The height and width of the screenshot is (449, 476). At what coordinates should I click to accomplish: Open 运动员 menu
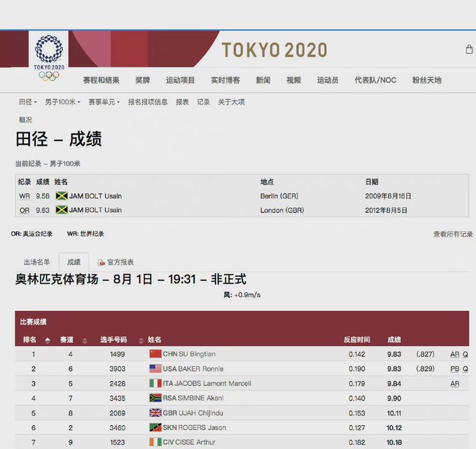(328, 80)
